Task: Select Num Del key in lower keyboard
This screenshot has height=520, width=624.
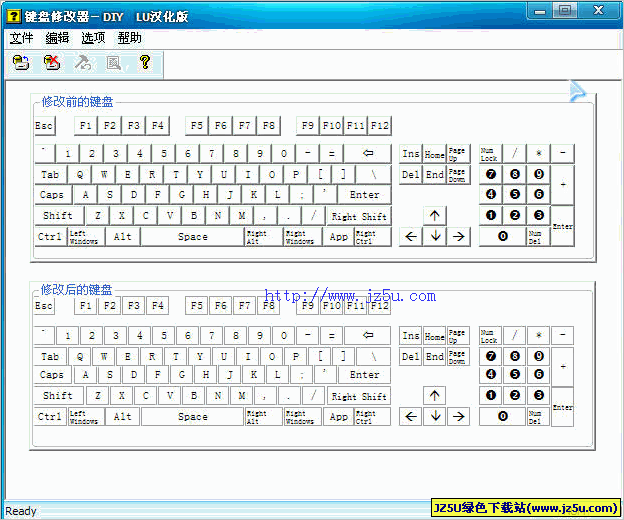Action: coord(539,417)
